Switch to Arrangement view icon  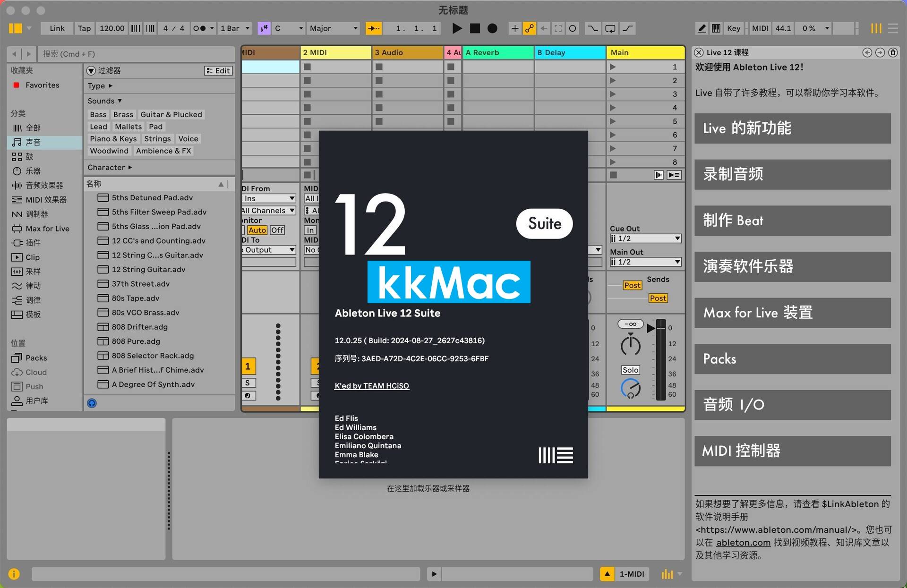tap(893, 28)
